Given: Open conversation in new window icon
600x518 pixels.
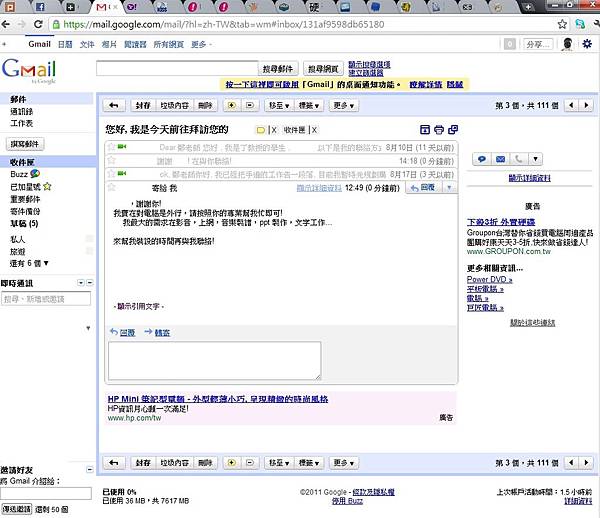Looking at the screenshot, I should click(x=453, y=130).
